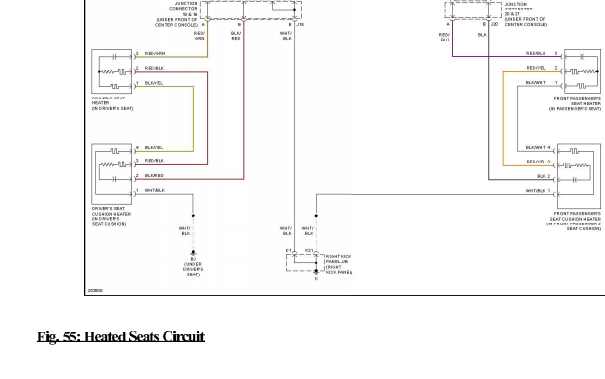The height and width of the screenshot is (379, 605).
Task: Select the WHT/BLK label at passenger cushion heater pin 1
Action: coord(536,191)
